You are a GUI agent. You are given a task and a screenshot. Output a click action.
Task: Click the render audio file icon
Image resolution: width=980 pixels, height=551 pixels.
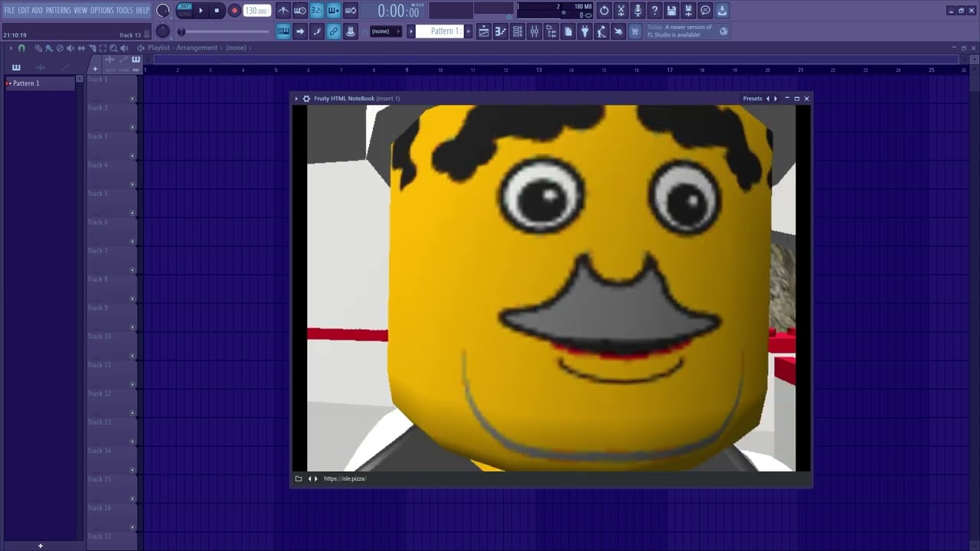tap(688, 11)
